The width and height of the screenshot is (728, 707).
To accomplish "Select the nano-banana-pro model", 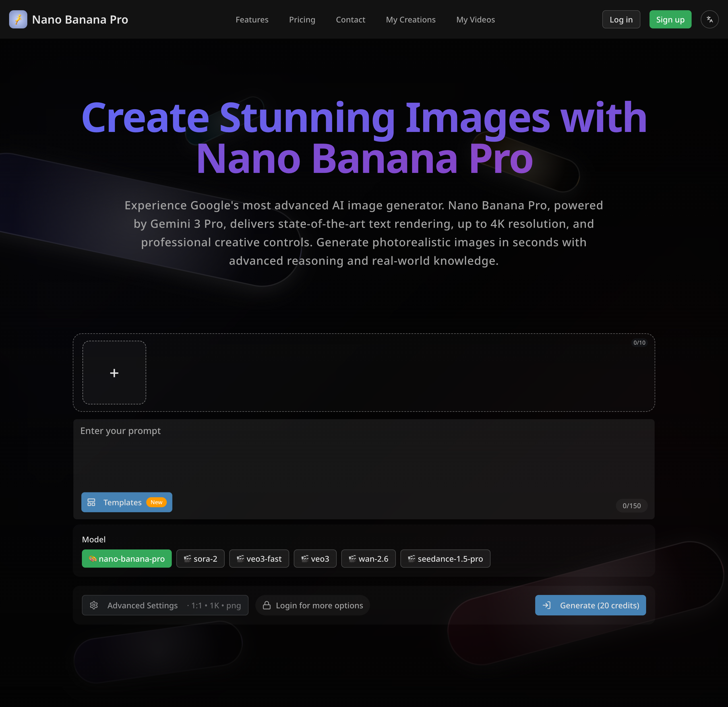I will pyautogui.click(x=127, y=558).
